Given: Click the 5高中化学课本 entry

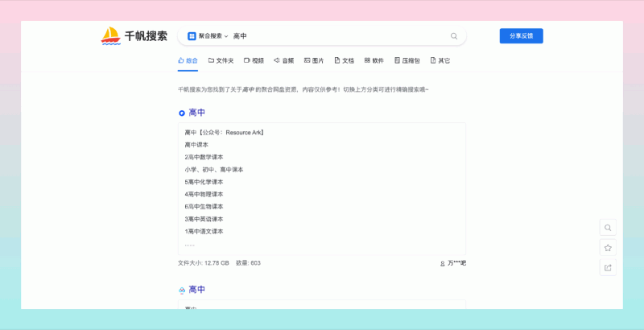Looking at the screenshot, I should coord(204,182).
